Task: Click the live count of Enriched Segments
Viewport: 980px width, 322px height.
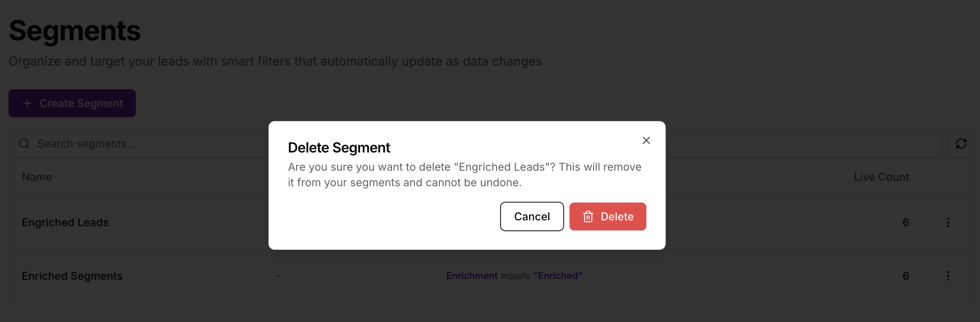Action: [906, 276]
